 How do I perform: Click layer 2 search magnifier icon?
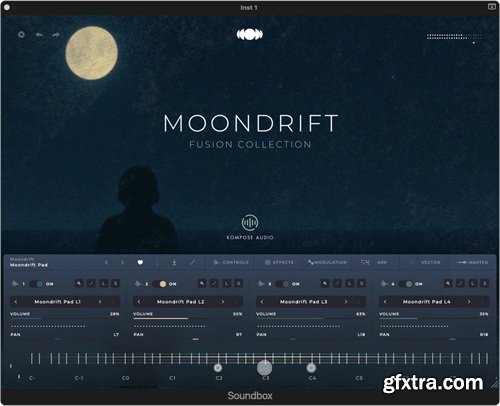[202, 284]
